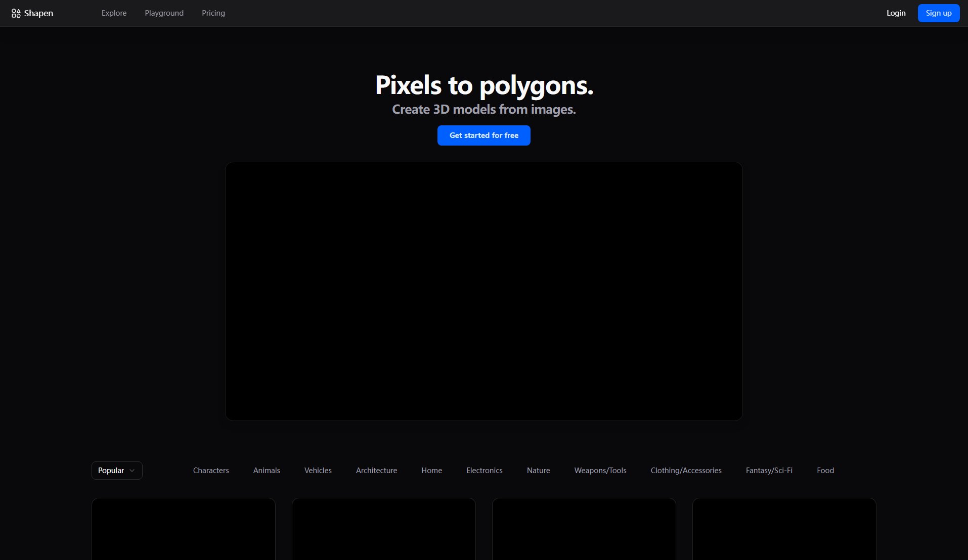Select the Clothing/Accessories category
Image resolution: width=968 pixels, height=560 pixels.
point(686,471)
